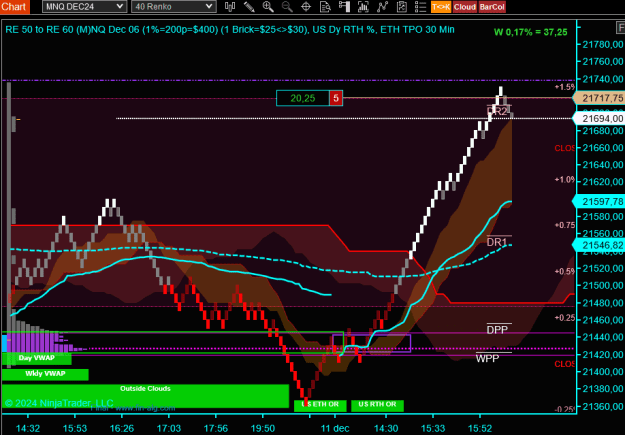This screenshot has width=625, height=435.
Task: Click the 20,25 order value box
Action: [x=303, y=98]
